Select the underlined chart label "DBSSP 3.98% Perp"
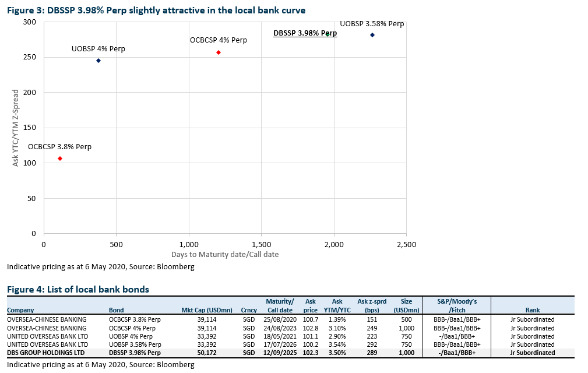Viewport: 588px width, 373px height. pos(305,33)
